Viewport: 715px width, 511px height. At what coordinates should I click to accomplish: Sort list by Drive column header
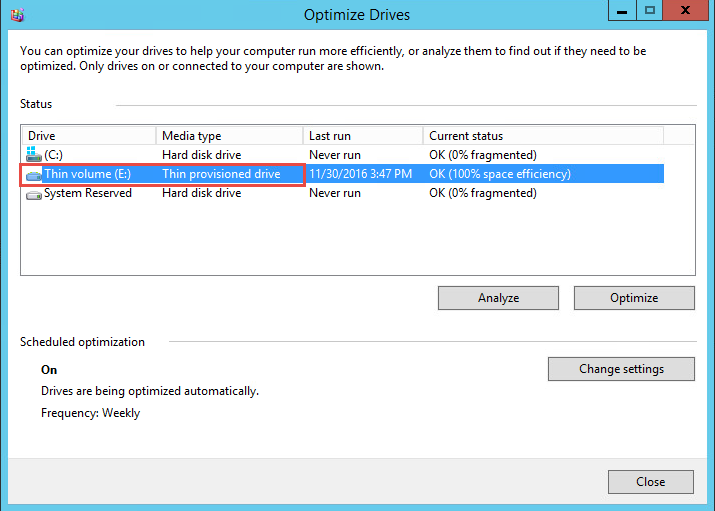point(90,135)
